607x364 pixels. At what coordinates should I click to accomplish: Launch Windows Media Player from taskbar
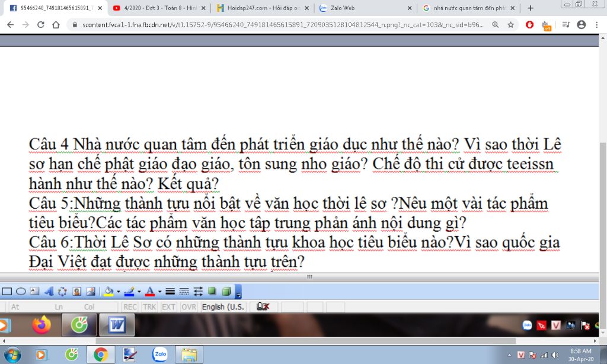(x=41, y=355)
